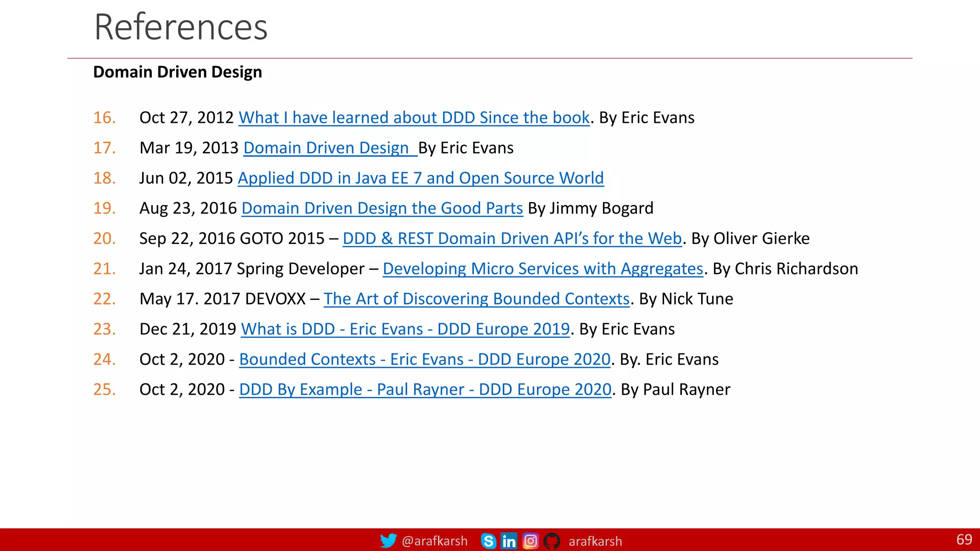This screenshot has width=980, height=551.
Task: Click the Skype icon in footer
Action: 489,541
